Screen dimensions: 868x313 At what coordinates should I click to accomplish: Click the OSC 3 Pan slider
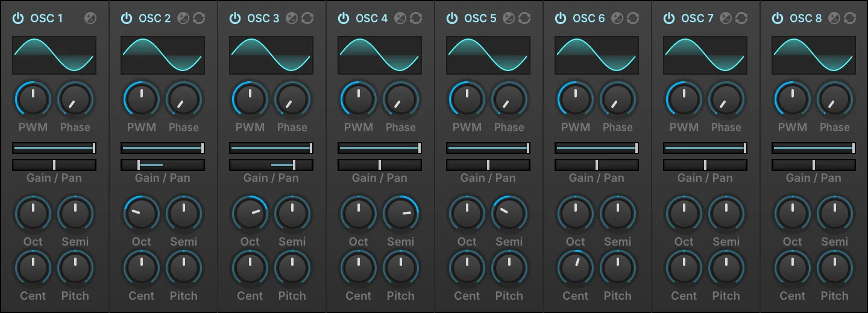(271, 165)
